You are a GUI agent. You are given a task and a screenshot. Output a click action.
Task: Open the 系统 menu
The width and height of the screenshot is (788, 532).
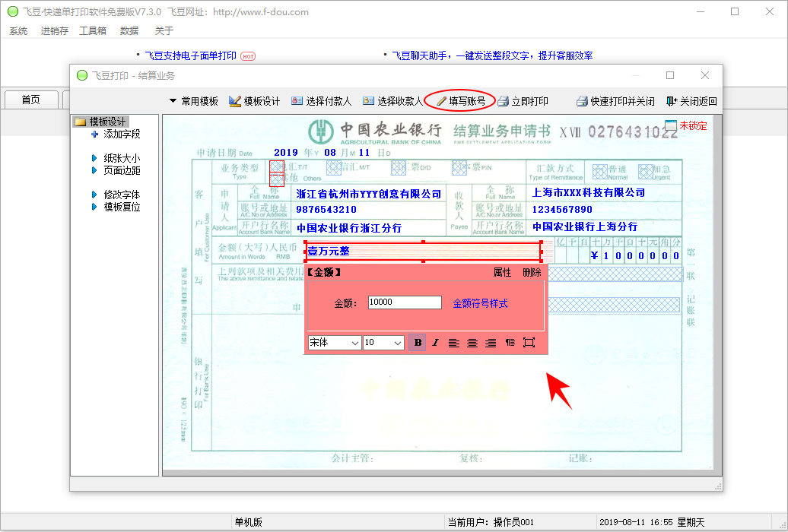[x=18, y=31]
